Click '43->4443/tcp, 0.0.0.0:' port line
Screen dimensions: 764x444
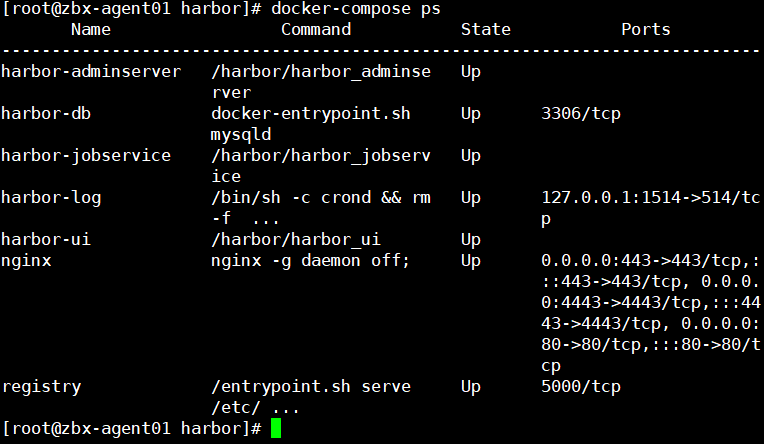(x=650, y=324)
